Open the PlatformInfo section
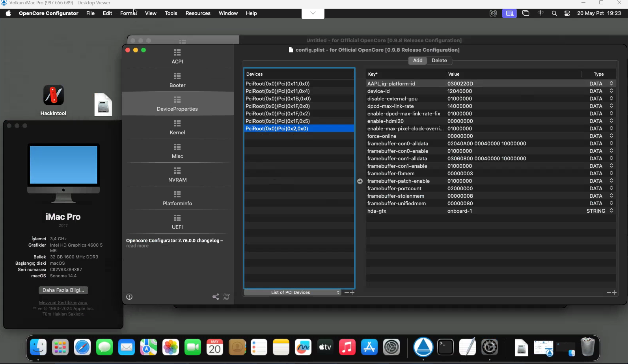 (x=177, y=198)
